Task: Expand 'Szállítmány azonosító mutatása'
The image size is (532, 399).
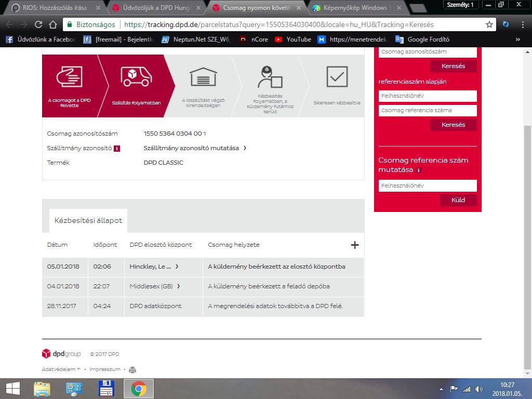Action: tap(195, 148)
